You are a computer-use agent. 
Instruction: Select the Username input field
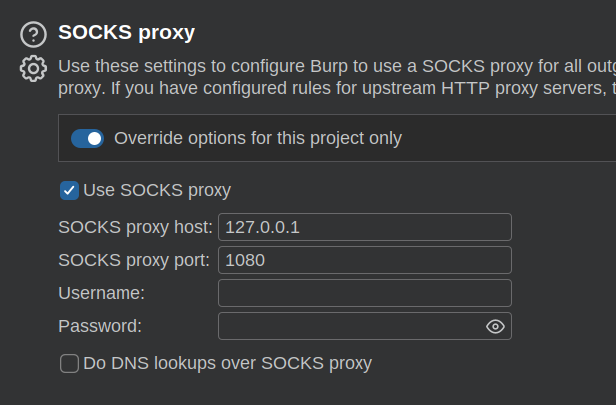(364, 293)
